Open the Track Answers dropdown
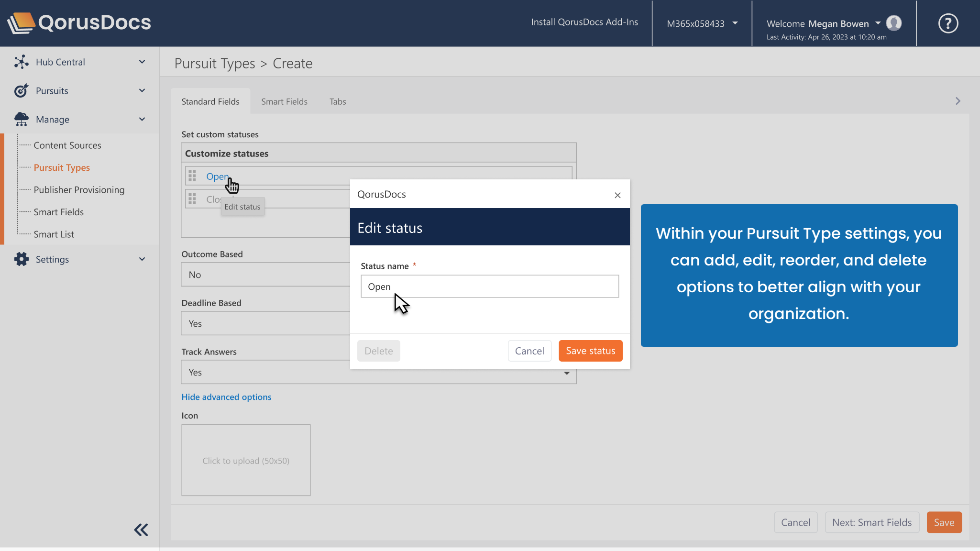Image resolution: width=980 pixels, height=551 pixels. tap(378, 372)
